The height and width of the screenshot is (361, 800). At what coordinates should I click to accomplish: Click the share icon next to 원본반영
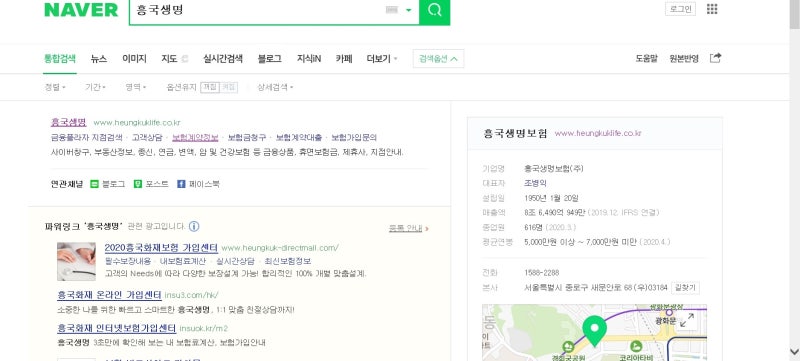(715, 58)
